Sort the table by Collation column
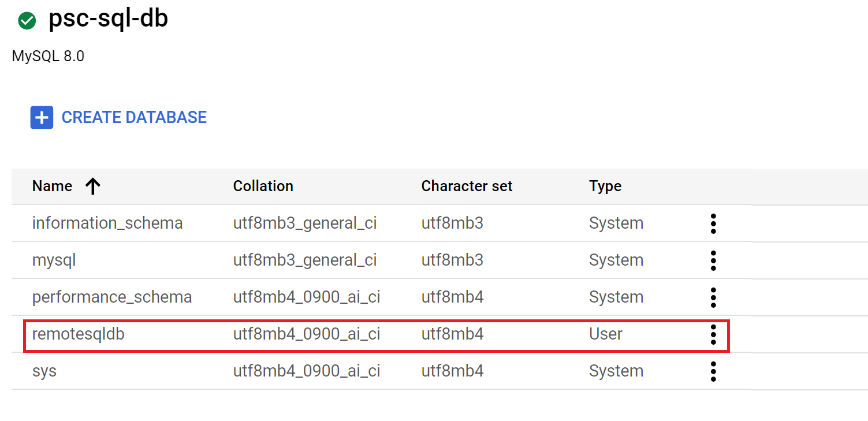 [263, 186]
